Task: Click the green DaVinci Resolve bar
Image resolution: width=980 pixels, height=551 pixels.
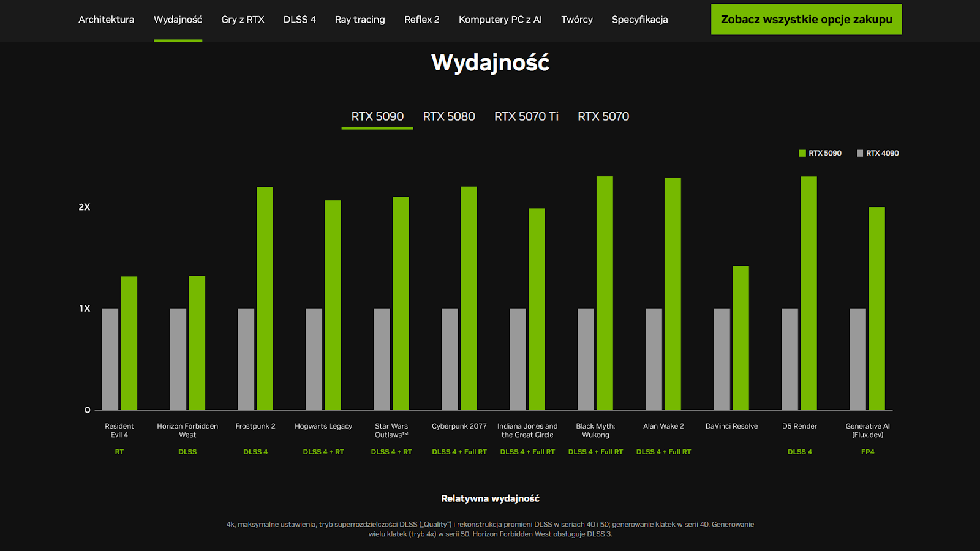Action: [741, 338]
